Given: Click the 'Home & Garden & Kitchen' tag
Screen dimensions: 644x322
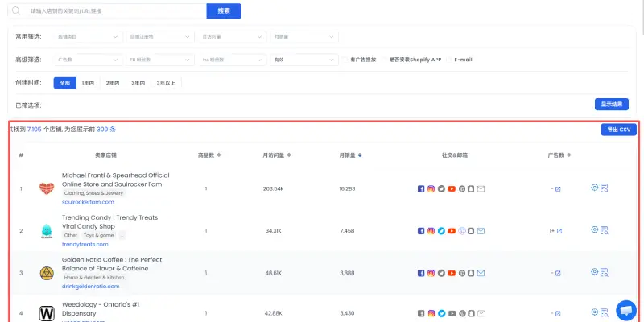Looking at the screenshot, I should [x=94, y=278].
